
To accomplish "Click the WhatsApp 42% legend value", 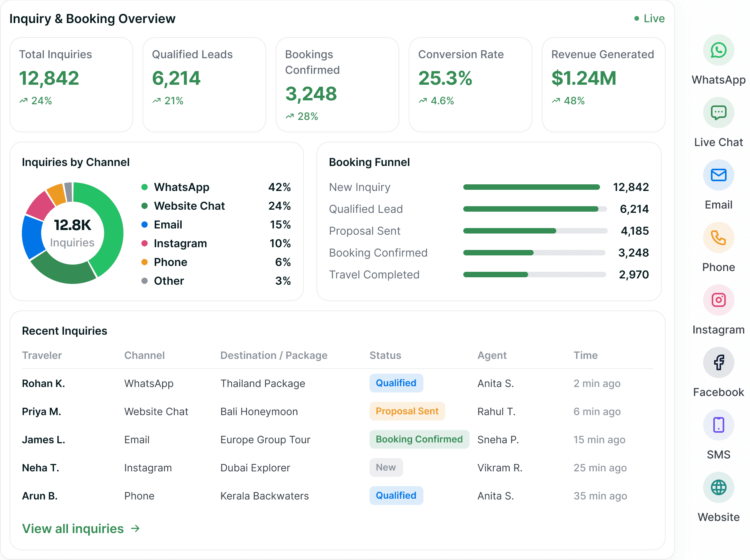I will 279,187.
